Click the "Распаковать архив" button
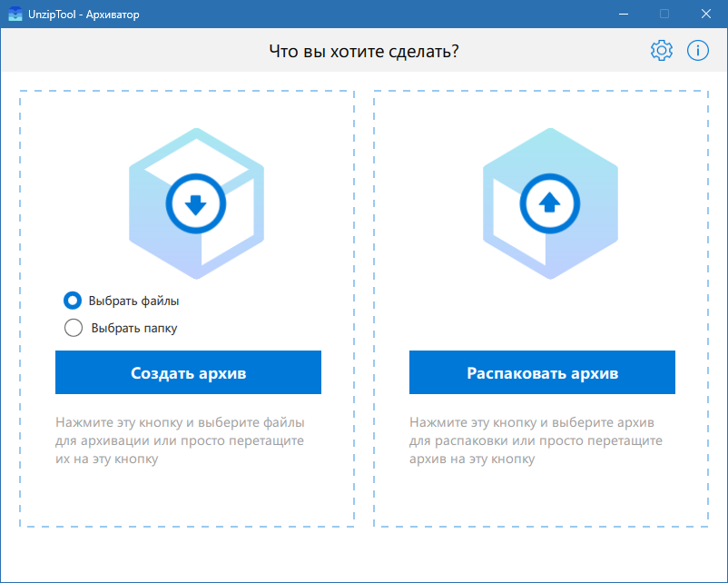Viewport: 728px width, 583px height. pyautogui.click(x=542, y=371)
